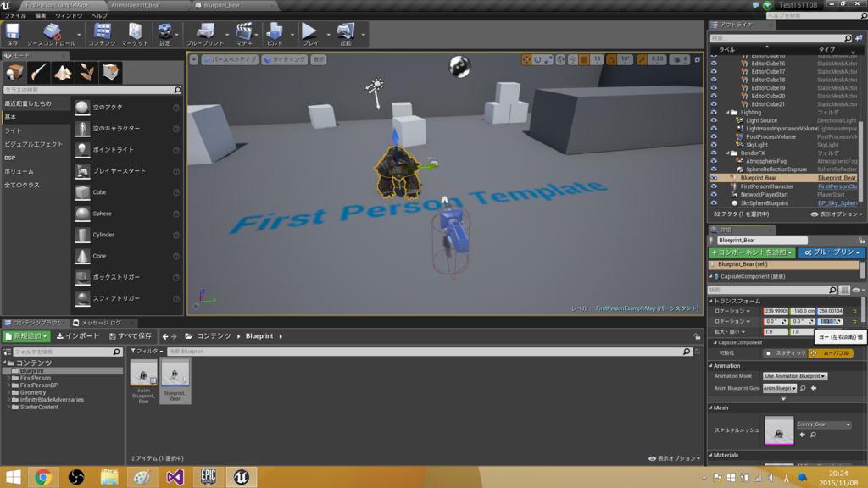Click Blueprint (ブループリン) button in Details
This screenshot has width=868, height=488.
832,252
